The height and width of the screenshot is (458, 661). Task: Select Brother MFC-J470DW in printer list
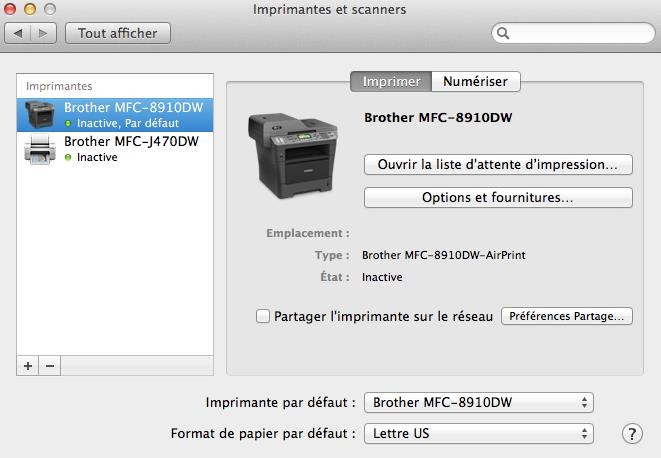[115, 149]
